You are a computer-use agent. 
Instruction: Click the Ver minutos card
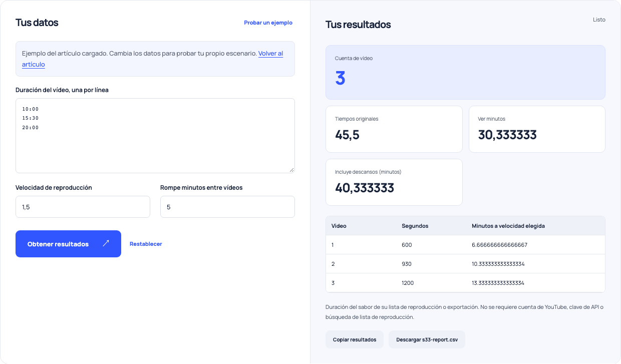click(x=537, y=129)
